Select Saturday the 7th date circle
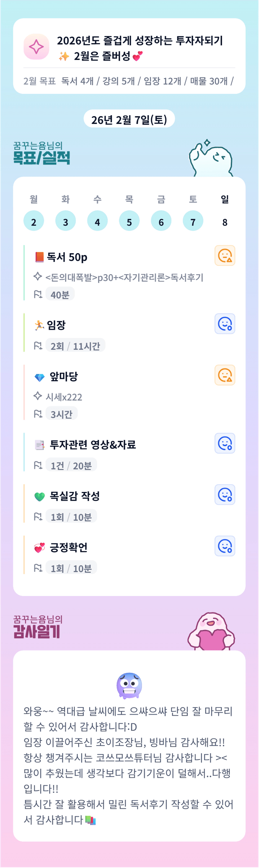 tap(193, 221)
